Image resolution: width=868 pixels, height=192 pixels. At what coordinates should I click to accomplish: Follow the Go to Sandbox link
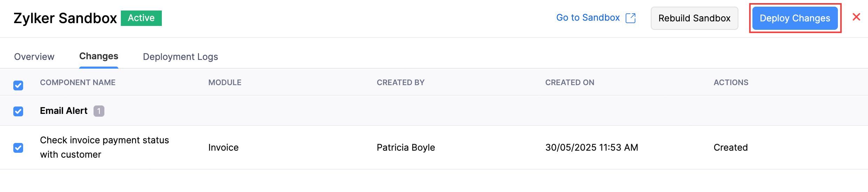(588, 18)
